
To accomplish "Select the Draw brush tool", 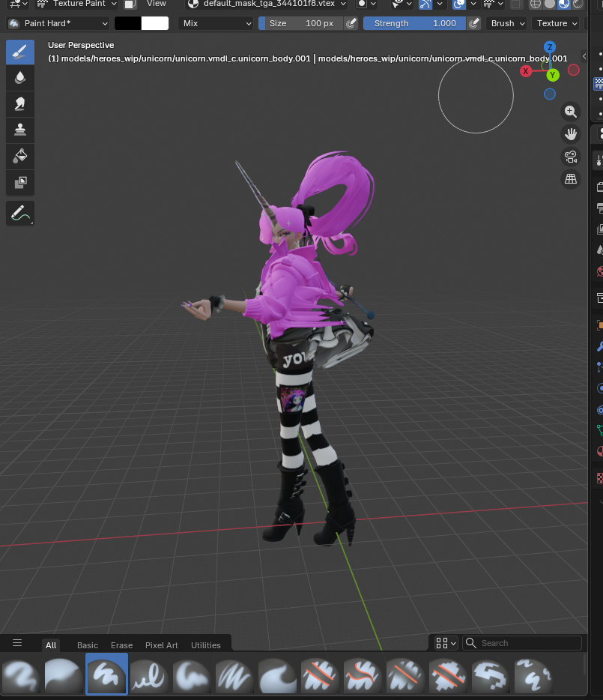I will (x=20, y=52).
